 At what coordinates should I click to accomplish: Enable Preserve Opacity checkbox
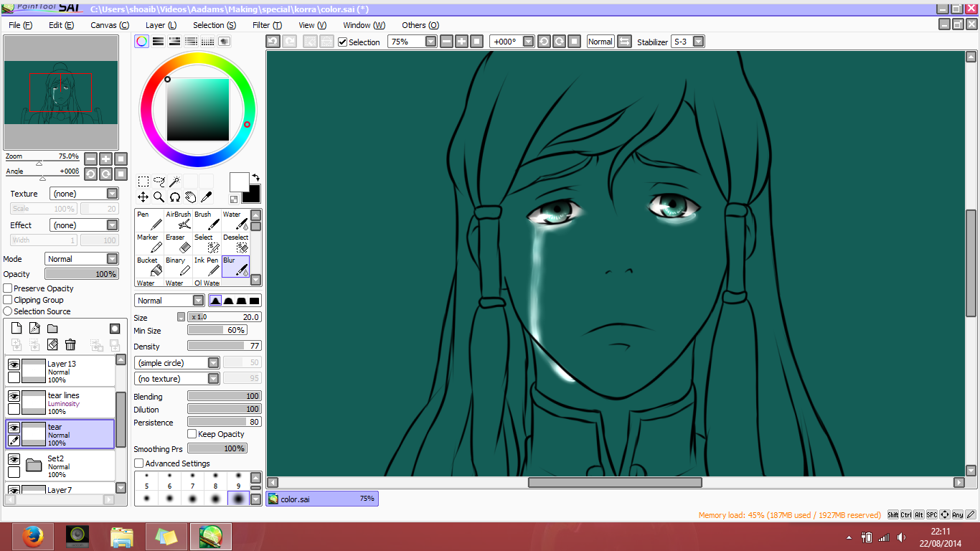coord(8,288)
